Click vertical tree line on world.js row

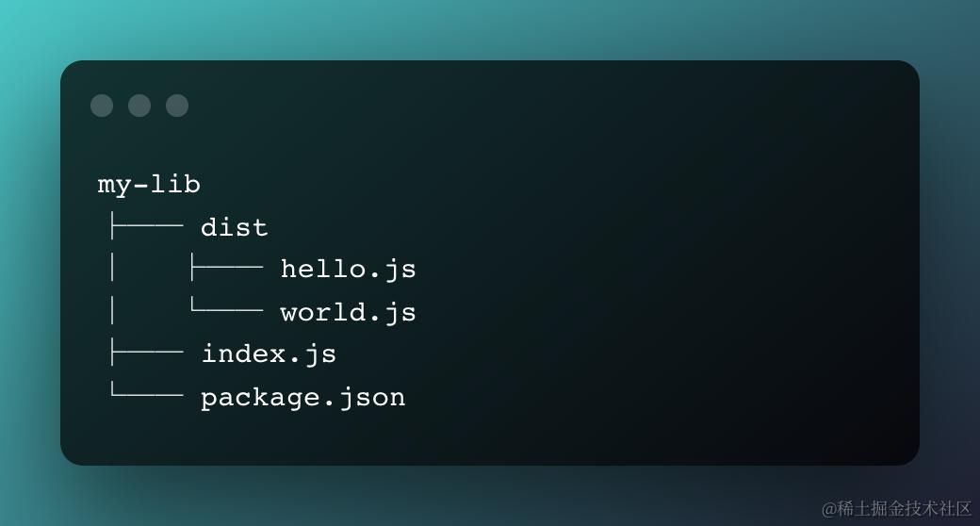pos(113,312)
